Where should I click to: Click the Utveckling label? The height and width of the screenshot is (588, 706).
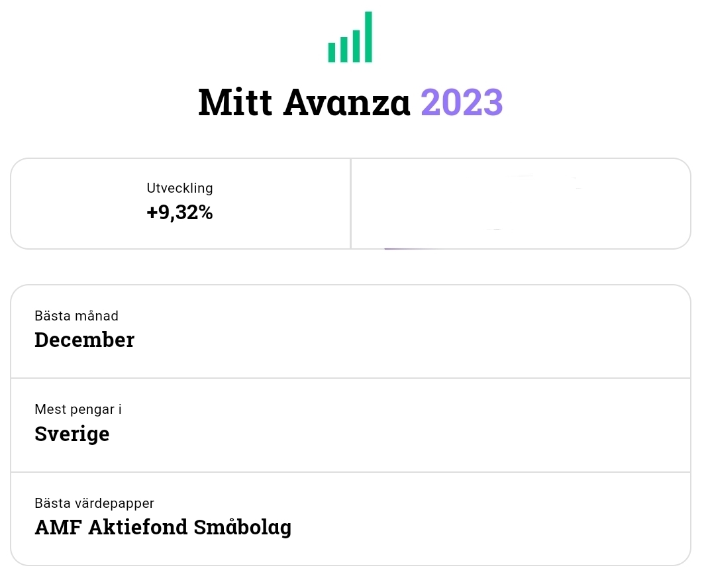tap(179, 188)
